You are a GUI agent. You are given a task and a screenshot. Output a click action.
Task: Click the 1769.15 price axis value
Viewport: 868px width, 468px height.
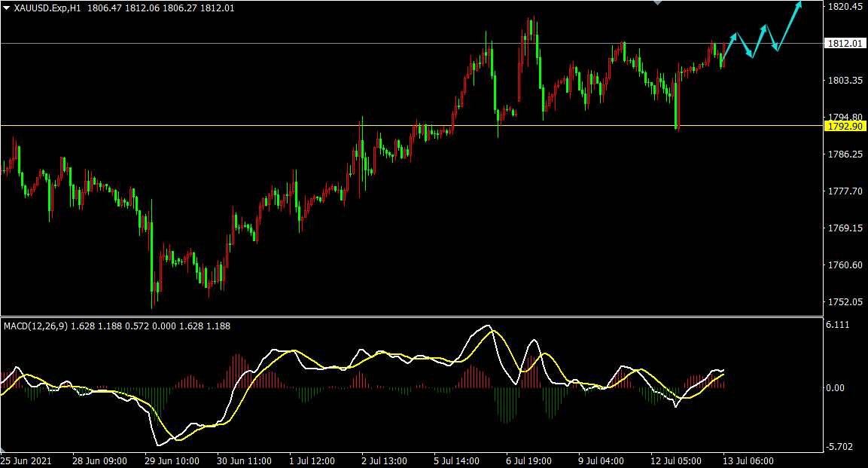click(x=845, y=228)
